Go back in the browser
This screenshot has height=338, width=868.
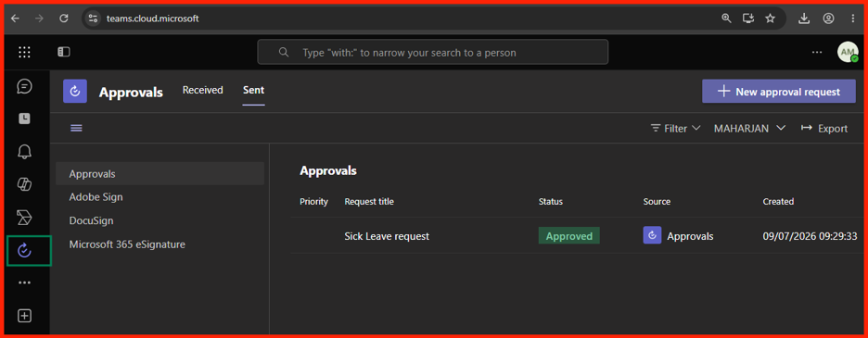pyautogui.click(x=15, y=19)
